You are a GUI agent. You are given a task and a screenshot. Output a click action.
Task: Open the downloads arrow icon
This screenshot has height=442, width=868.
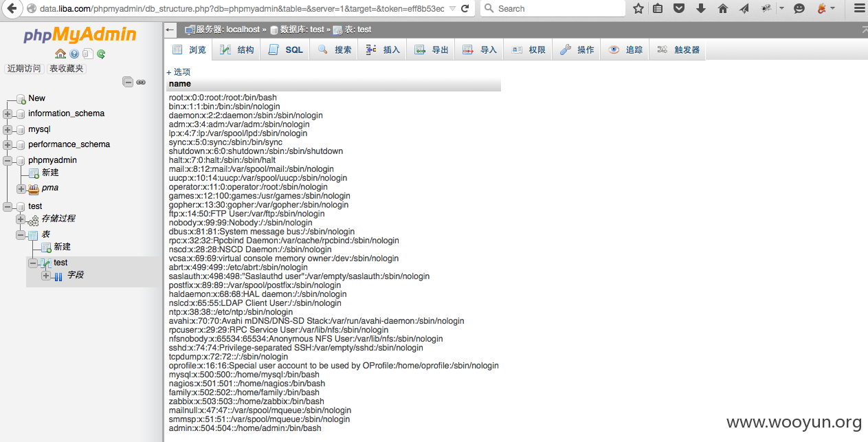[701, 9]
